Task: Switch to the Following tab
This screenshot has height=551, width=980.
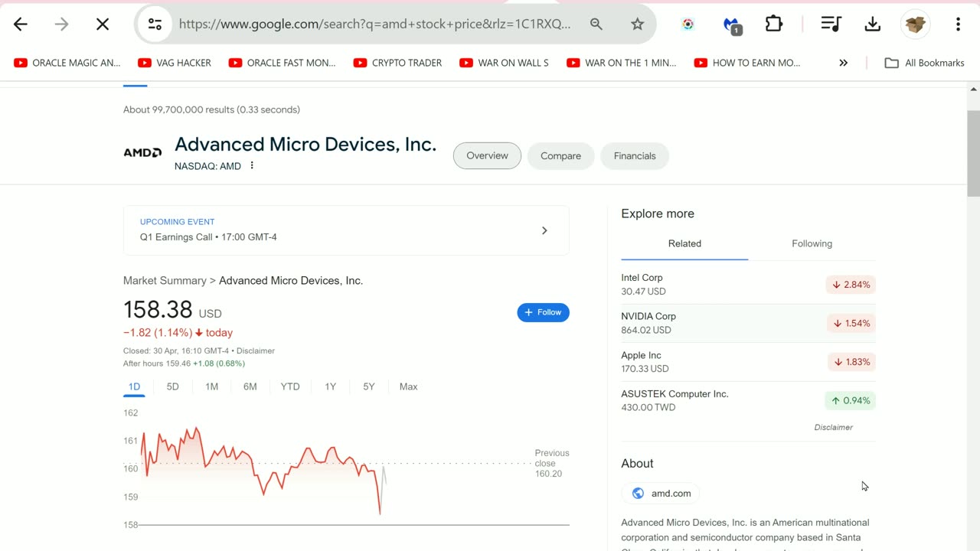Action: coord(812,243)
